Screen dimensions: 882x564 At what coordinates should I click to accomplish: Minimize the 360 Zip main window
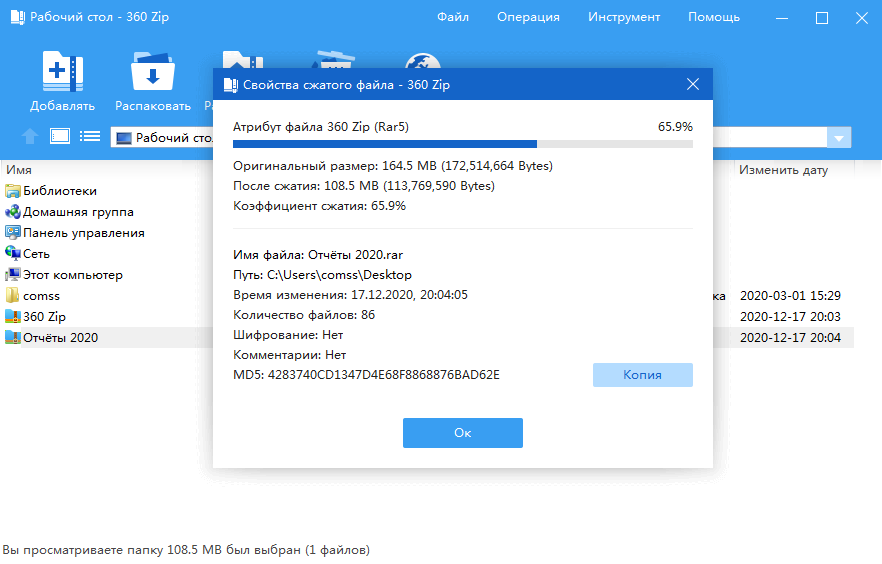point(782,18)
